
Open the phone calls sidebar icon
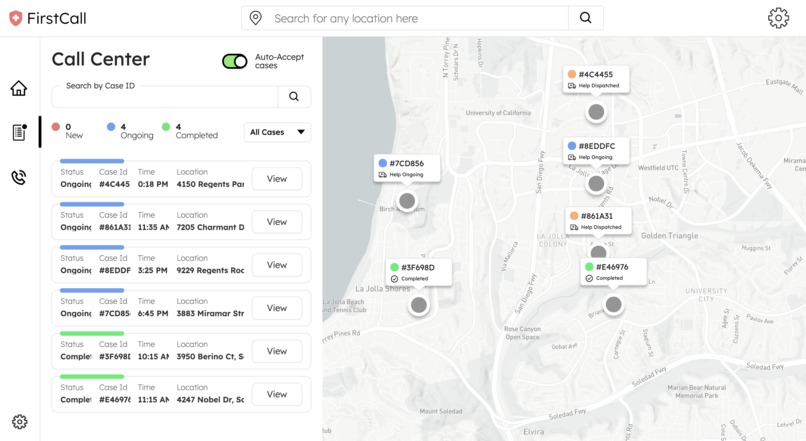click(19, 177)
